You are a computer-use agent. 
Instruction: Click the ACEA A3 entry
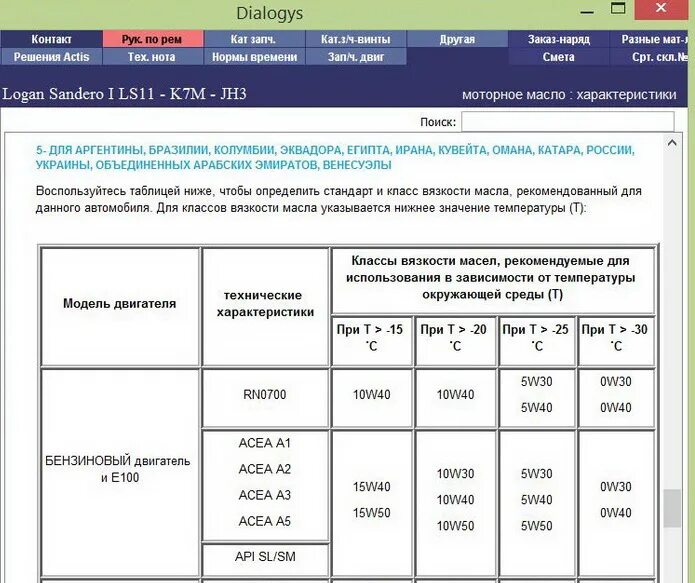tap(265, 495)
